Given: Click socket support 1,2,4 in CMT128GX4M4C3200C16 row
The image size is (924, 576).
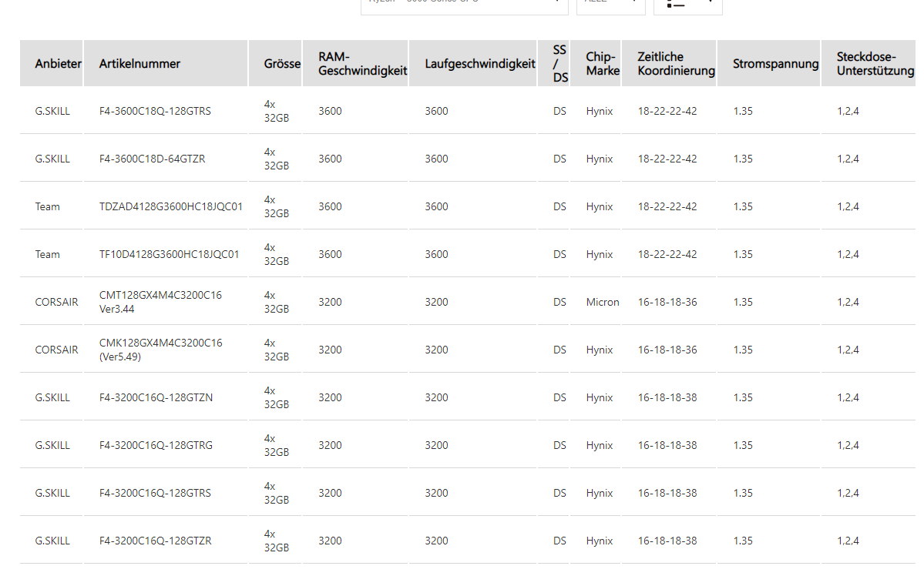Looking at the screenshot, I should [x=848, y=302].
